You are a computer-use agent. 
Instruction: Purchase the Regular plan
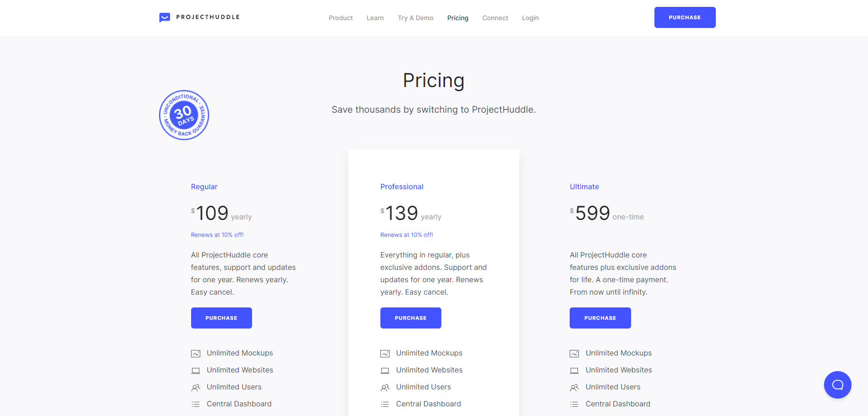(221, 318)
